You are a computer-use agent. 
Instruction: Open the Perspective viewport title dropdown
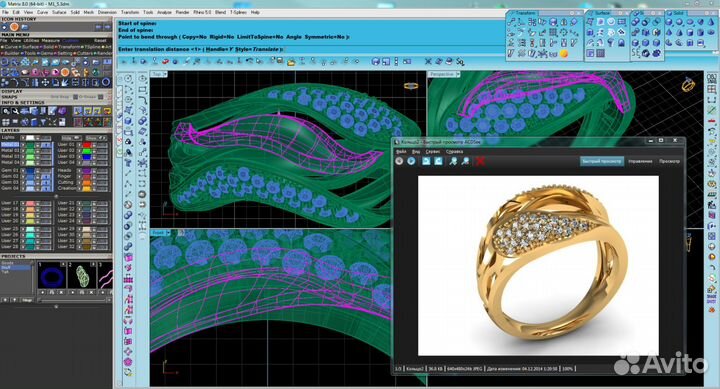tap(458, 74)
